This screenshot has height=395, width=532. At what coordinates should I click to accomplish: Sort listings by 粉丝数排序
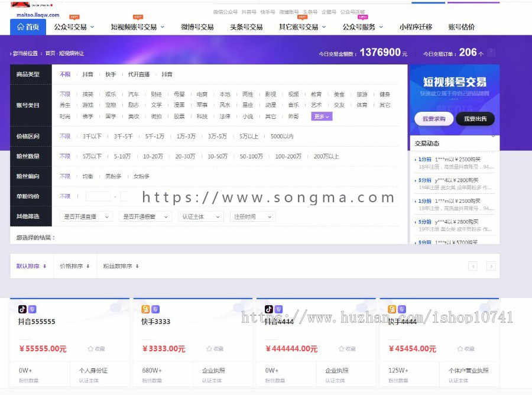click(121, 266)
